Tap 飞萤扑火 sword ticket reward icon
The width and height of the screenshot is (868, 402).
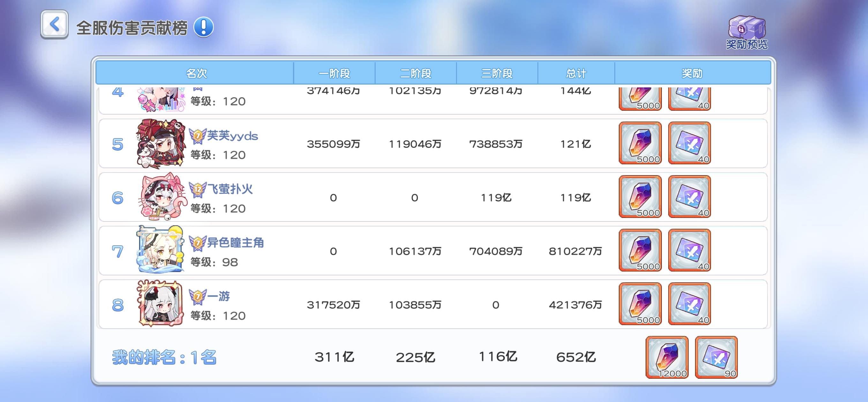coord(689,197)
